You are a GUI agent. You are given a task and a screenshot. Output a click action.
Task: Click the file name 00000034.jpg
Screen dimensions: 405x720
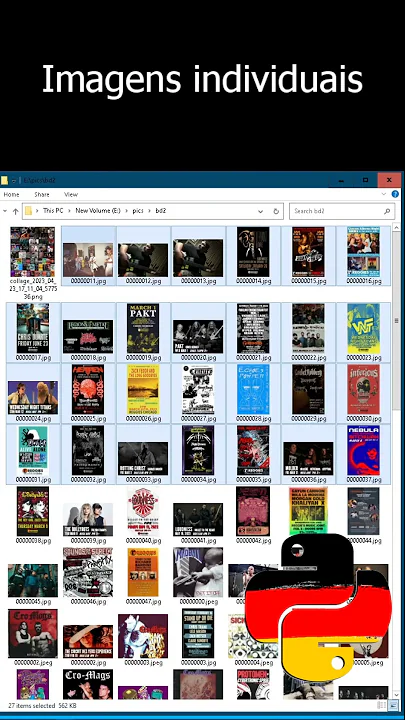[x=198, y=480]
